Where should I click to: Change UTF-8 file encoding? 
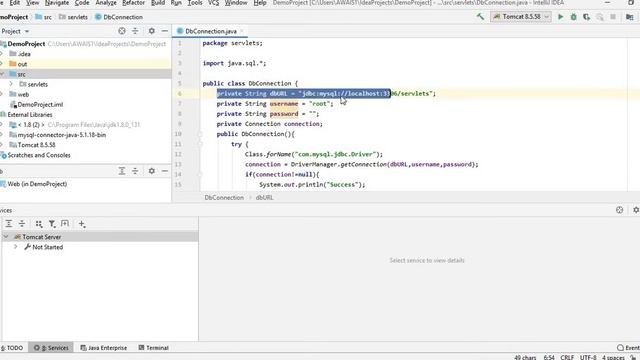(x=588, y=357)
